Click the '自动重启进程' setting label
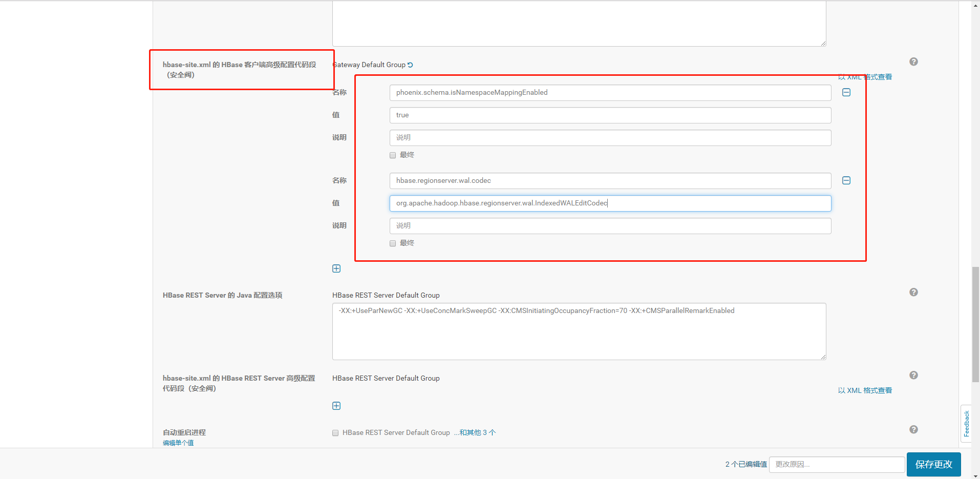Image resolution: width=980 pixels, height=479 pixels. (184, 432)
